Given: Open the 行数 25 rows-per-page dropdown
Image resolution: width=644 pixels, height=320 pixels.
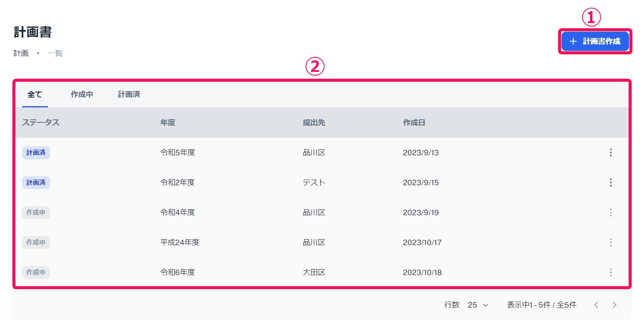Looking at the screenshot, I should coord(478,305).
